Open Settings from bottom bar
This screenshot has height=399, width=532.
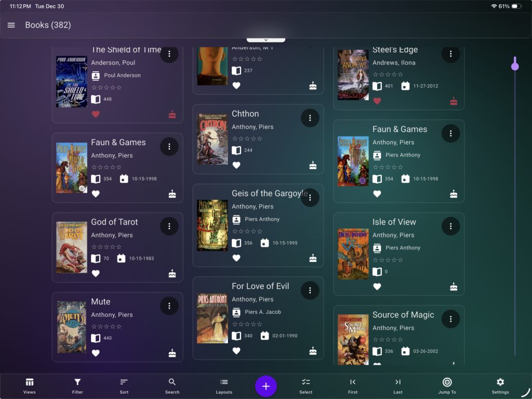(x=500, y=386)
